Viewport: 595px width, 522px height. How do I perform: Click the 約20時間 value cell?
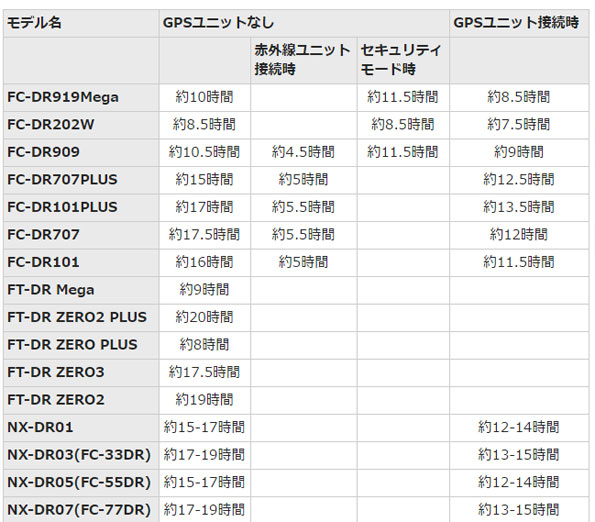tap(204, 317)
